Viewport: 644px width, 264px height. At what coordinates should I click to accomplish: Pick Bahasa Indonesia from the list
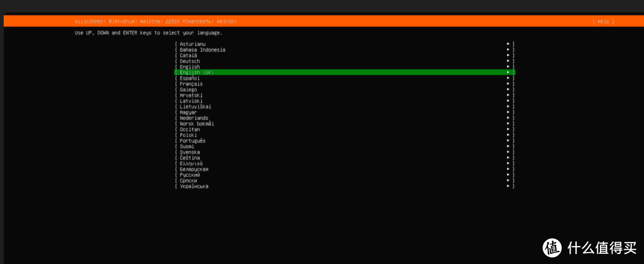[202, 50]
